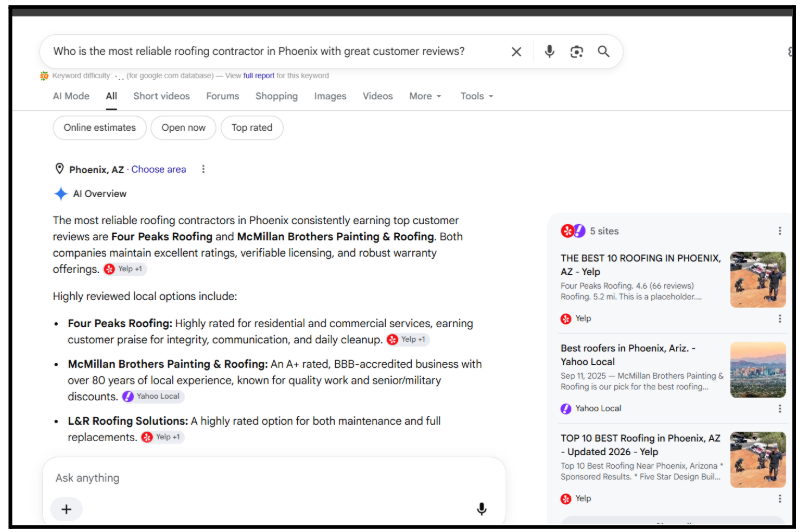Click the Yahoo Local citation chip after discounts
The width and height of the screenshot is (802, 532).
point(152,396)
